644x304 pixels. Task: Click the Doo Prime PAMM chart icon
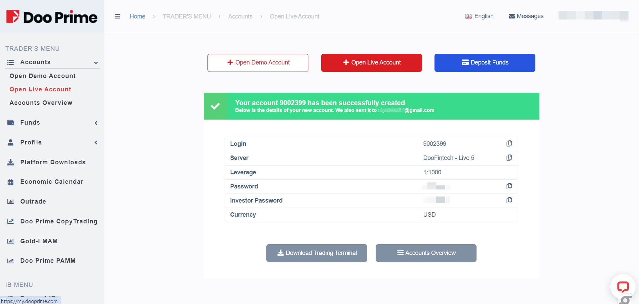[11, 261]
